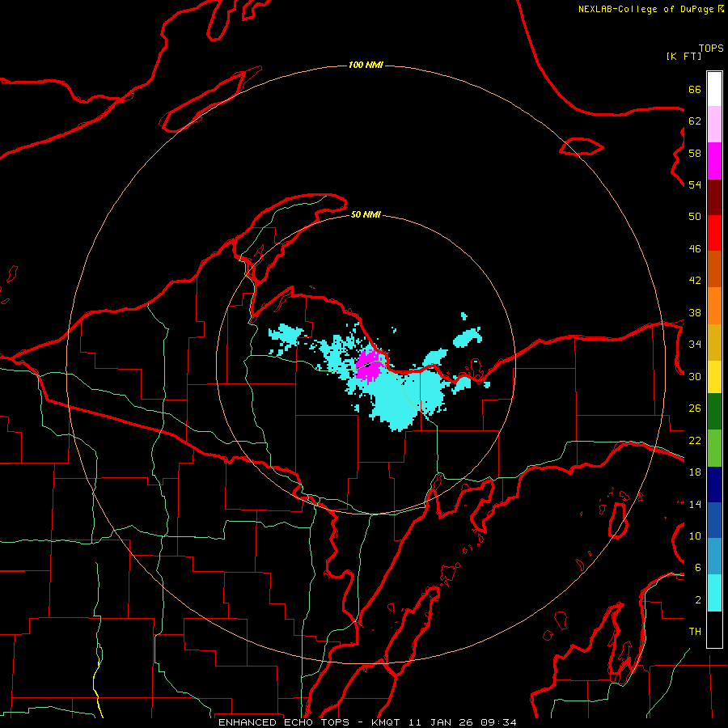Click the light green legend swatch
728x728 pixels.
pyautogui.click(x=714, y=448)
